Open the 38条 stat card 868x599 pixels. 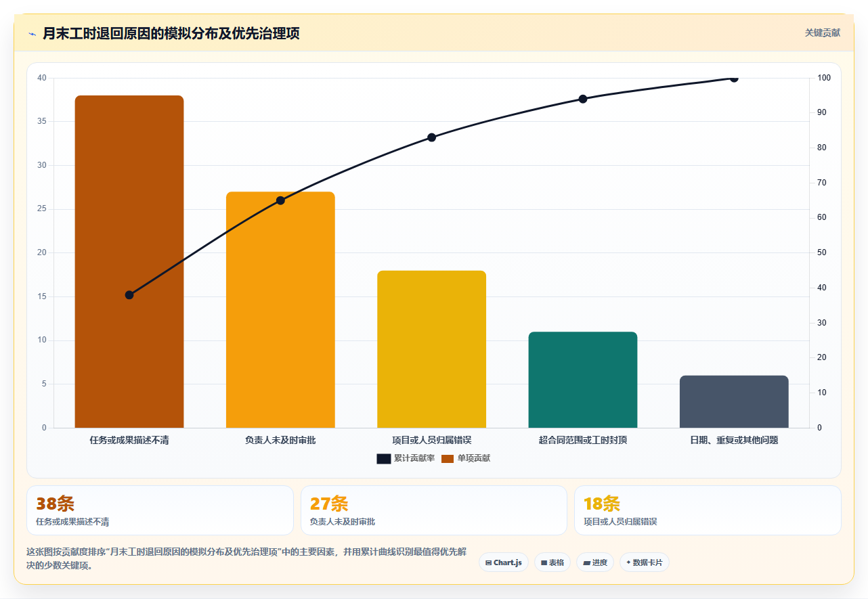160,510
